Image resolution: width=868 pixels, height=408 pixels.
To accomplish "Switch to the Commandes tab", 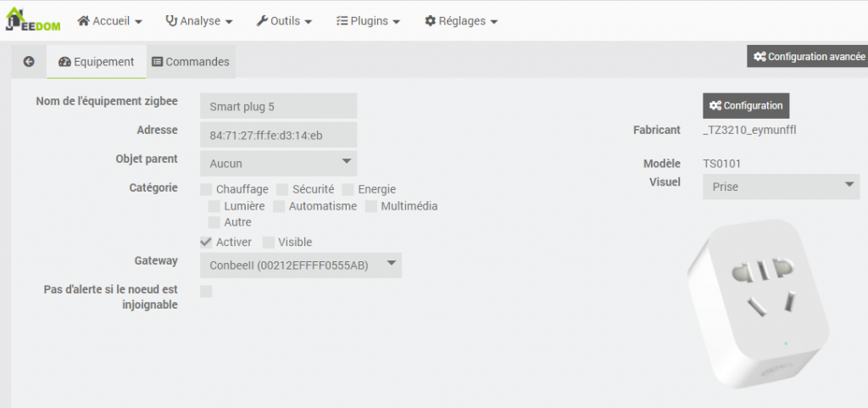I will tap(191, 62).
